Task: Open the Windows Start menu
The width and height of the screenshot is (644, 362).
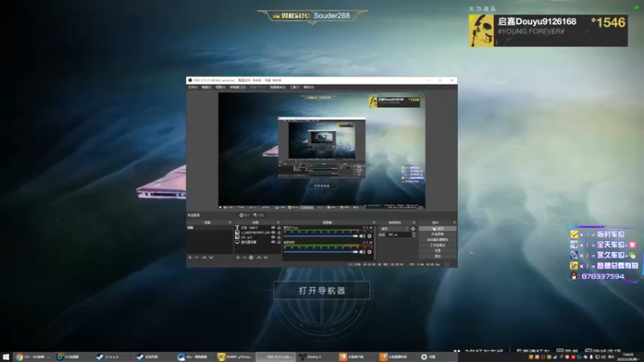Action: pyautogui.click(x=6, y=356)
